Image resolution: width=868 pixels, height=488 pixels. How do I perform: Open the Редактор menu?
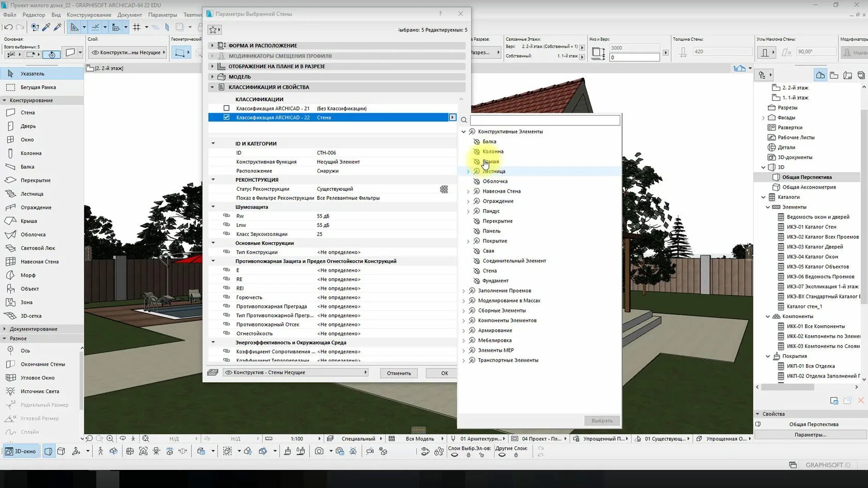34,15
